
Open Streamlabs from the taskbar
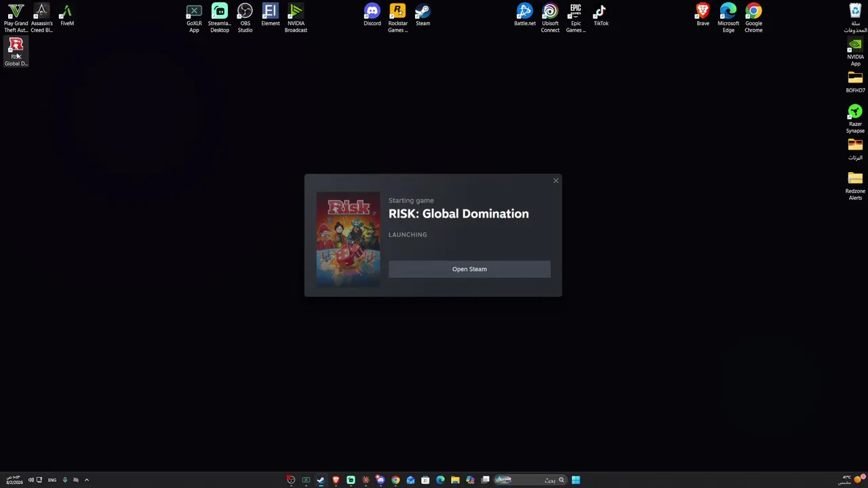click(x=351, y=480)
